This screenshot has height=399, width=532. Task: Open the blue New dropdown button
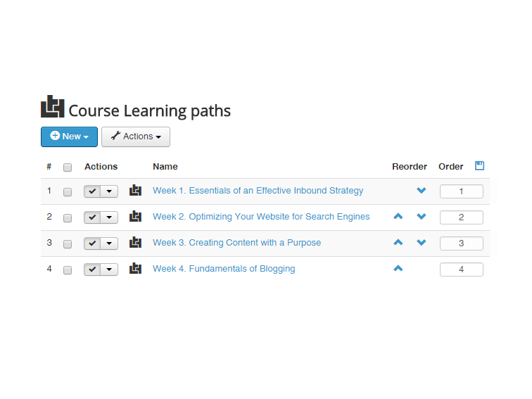pos(69,137)
